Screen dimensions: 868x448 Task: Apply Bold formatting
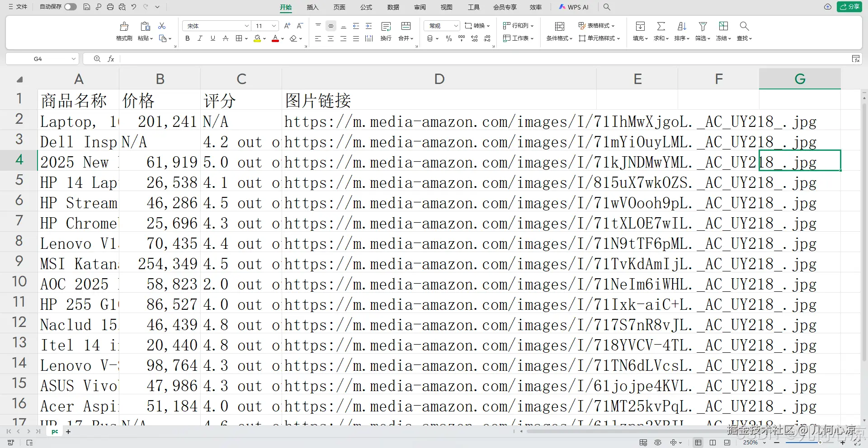point(187,38)
